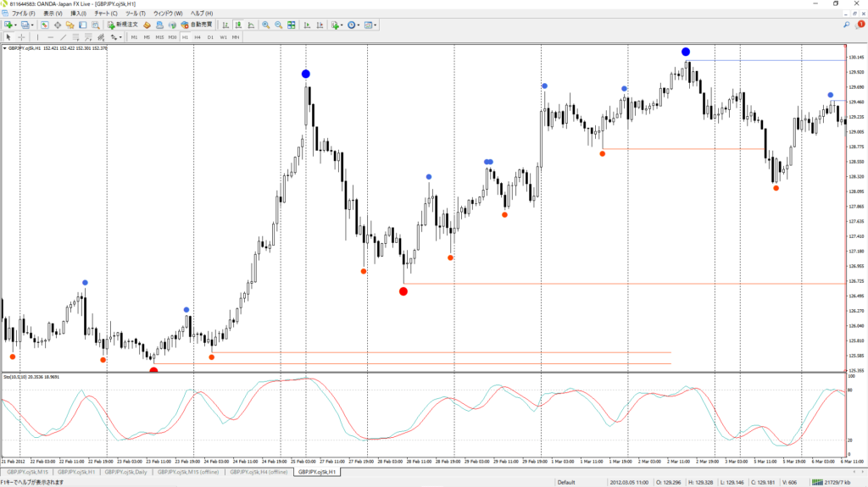Zoom in on the chart
The height and width of the screenshot is (487, 868).
265,25
